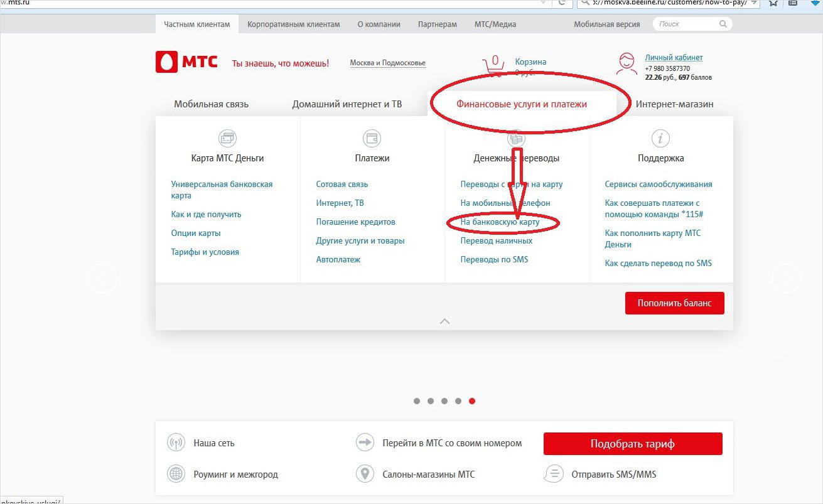
Task: Click the Отправить SMS/MMS message icon
Action: (x=553, y=474)
